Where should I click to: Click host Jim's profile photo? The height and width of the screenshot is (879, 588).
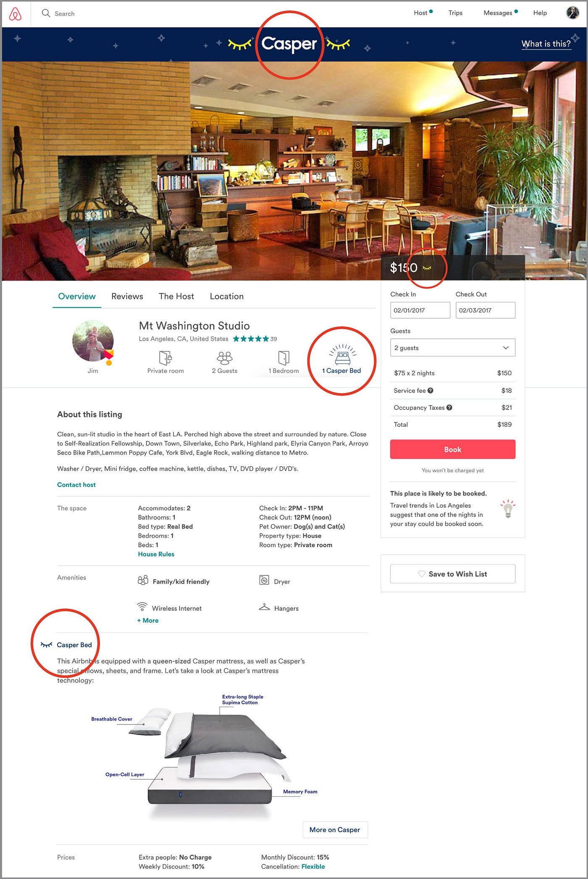pos(93,341)
